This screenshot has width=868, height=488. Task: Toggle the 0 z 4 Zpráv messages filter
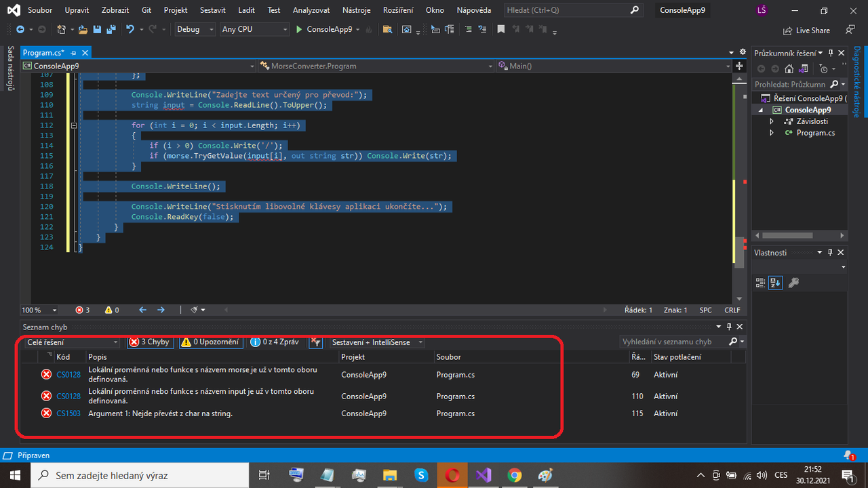tap(275, 342)
